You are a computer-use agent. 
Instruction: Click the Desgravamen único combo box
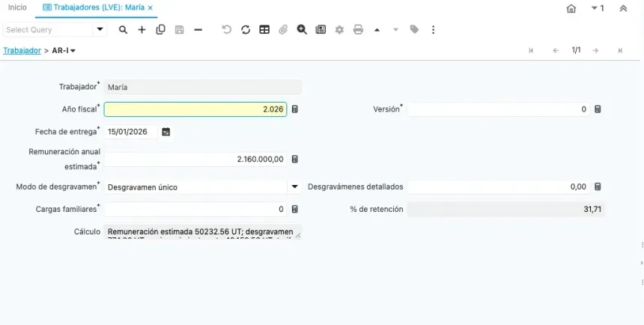click(x=196, y=187)
